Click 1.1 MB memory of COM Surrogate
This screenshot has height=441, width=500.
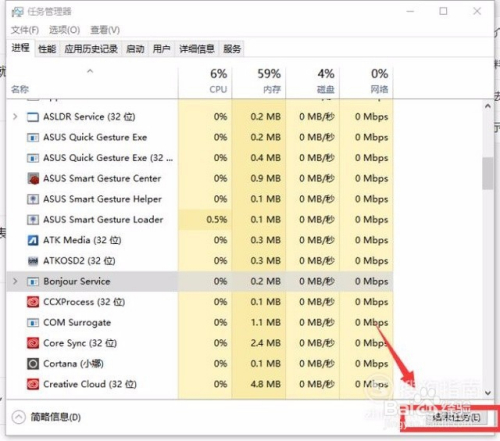265,323
